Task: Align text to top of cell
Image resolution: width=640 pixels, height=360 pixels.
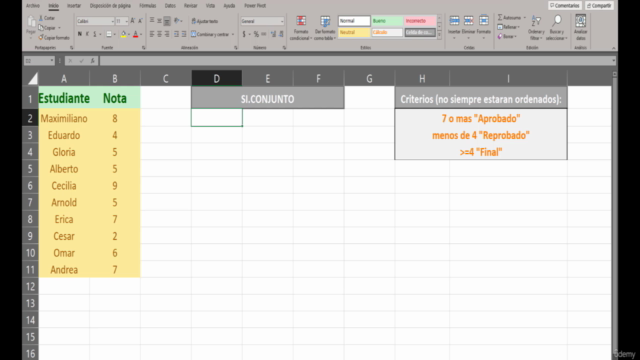Action: tap(152, 20)
